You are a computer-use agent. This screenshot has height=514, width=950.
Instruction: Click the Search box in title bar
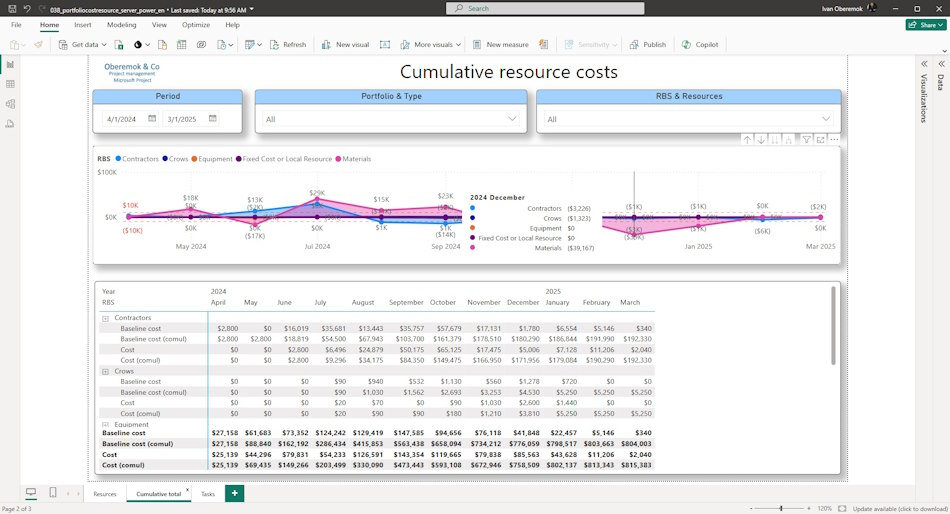coord(545,8)
